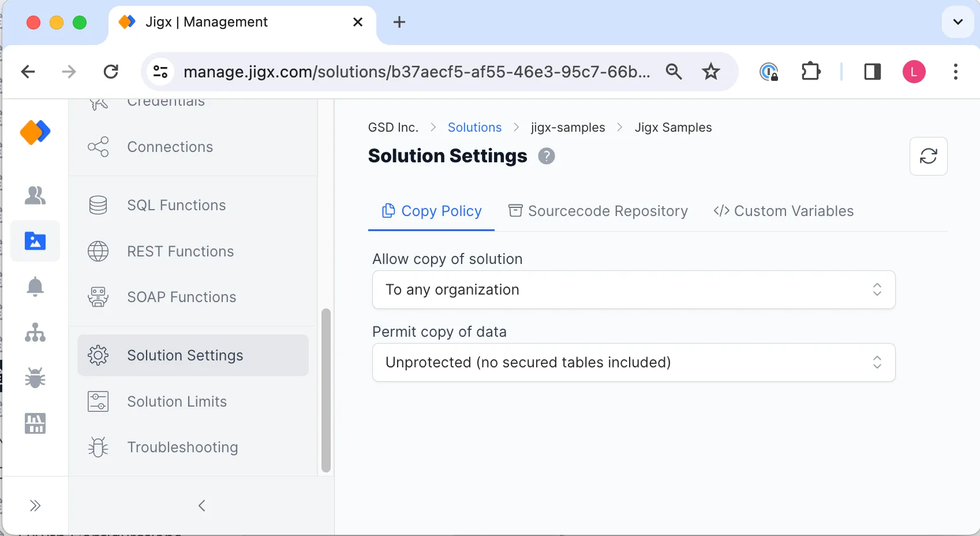
Task: Open partially hidden Credentials menu item
Action: tap(193, 104)
